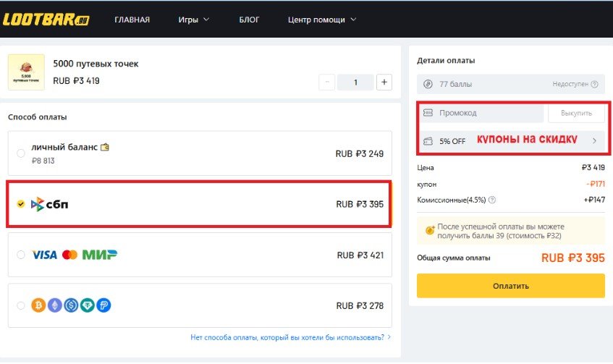The height and width of the screenshot is (364, 613).
Task: Select личный баланс payment radio button
Action: [x=20, y=153]
